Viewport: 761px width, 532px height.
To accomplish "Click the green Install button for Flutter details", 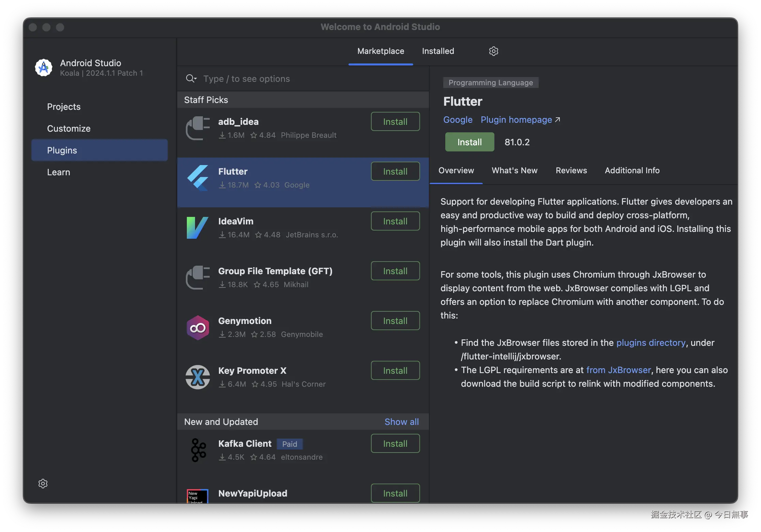I will coord(469,142).
